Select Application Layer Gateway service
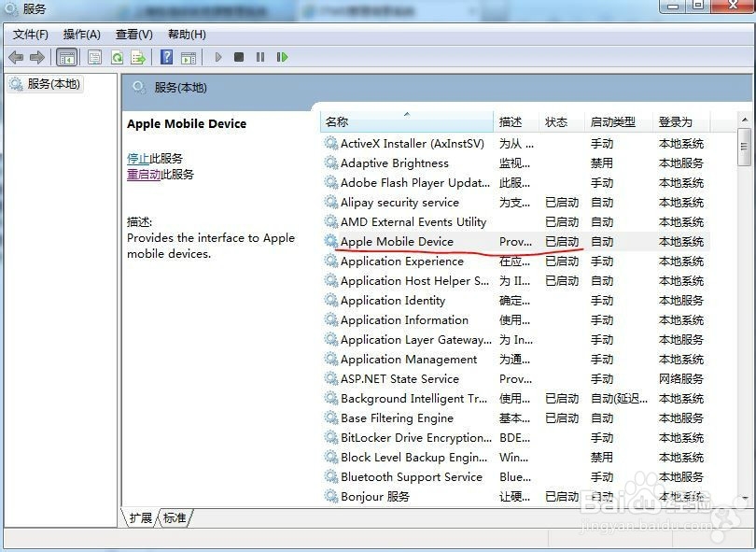756x552 pixels. [x=416, y=340]
